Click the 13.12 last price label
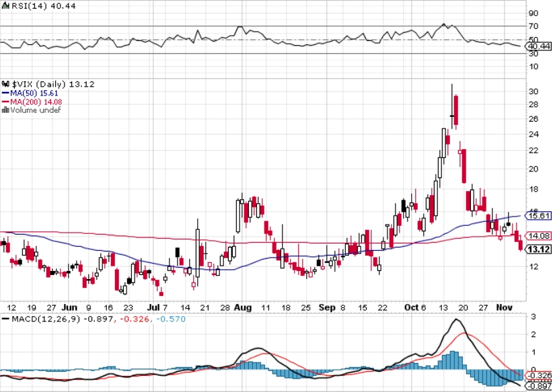Viewport: 553px width, 392px height. click(538, 249)
